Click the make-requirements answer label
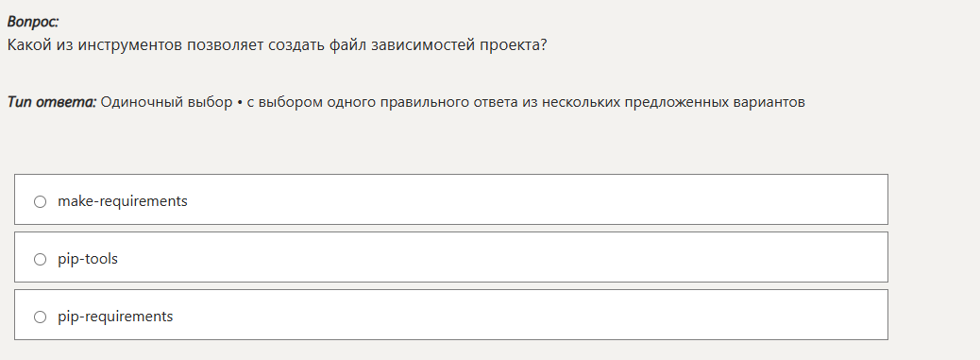Viewport: 980px width, 360px height. (123, 201)
